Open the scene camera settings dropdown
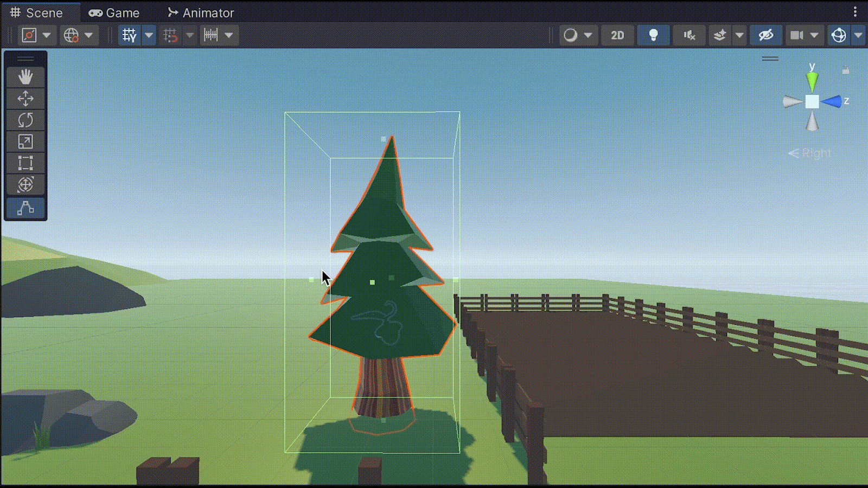Image resolution: width=868 pixels, height=488 pixels. tap(814, 35)
